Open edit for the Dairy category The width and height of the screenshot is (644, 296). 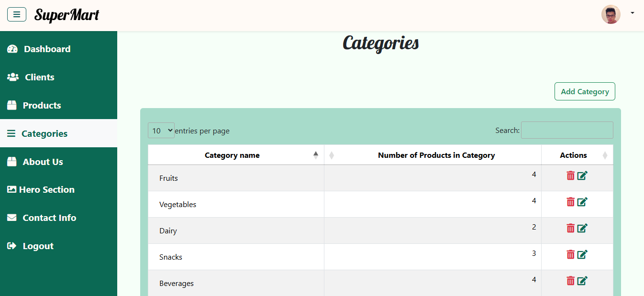(x=582, y=228)
